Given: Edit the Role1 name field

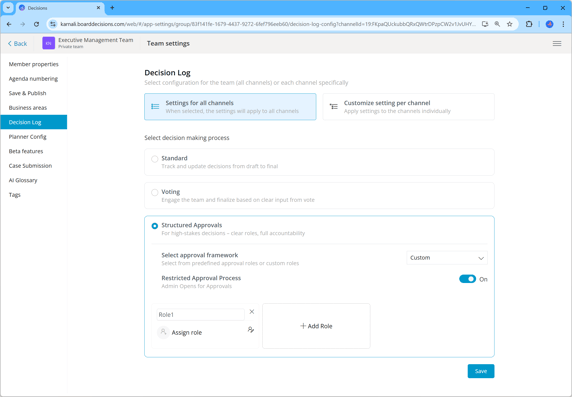Looking at the screenshot, I should 201,315.
